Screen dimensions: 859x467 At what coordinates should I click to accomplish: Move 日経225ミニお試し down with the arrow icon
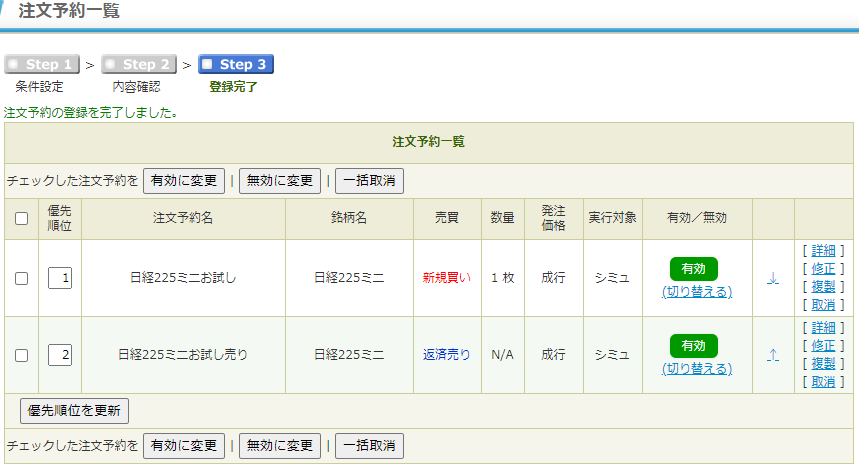pyautogui.click(x=772, y=278)
